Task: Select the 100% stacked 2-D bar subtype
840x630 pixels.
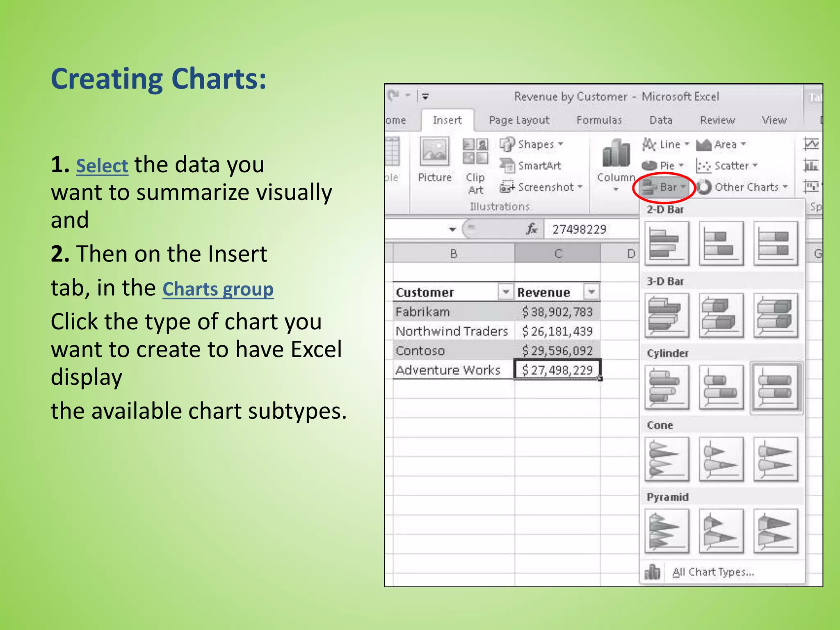Action: 776,243
